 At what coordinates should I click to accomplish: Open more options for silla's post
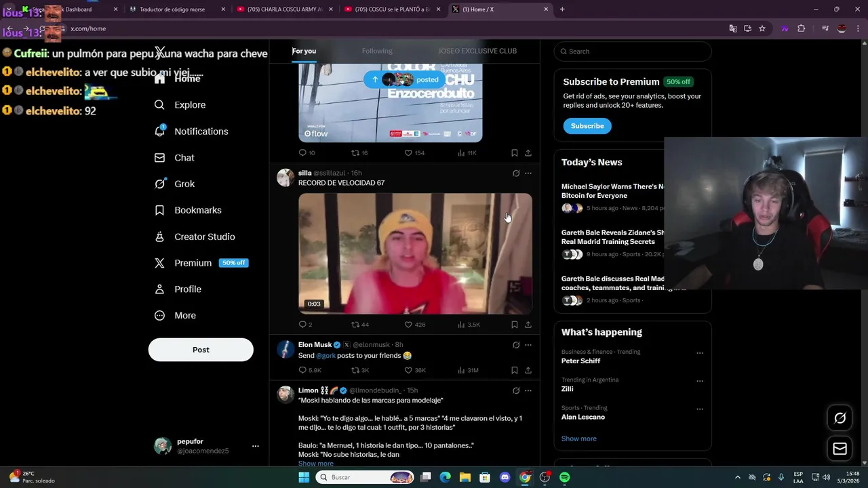(x=528, y=174)
